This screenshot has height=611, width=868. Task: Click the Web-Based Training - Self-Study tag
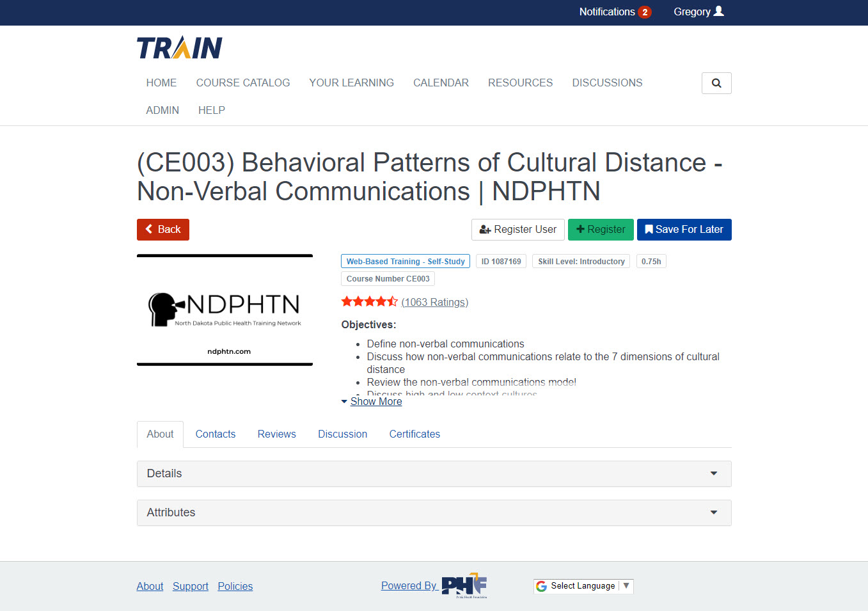pyautogui.click(x=406, y=261)
